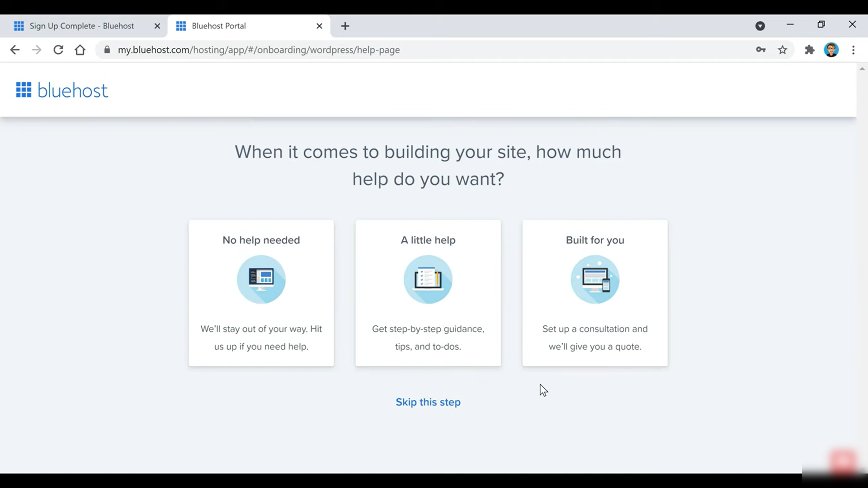This screenshot has width=868, height=488.
Task: Reload the page with the refresh icon
Action: click(x=58, y=50)
